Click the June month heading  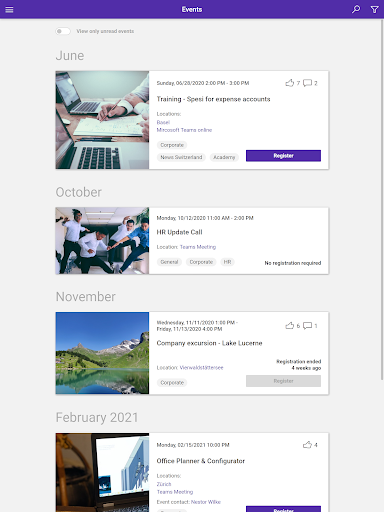[x=70, y=56]
